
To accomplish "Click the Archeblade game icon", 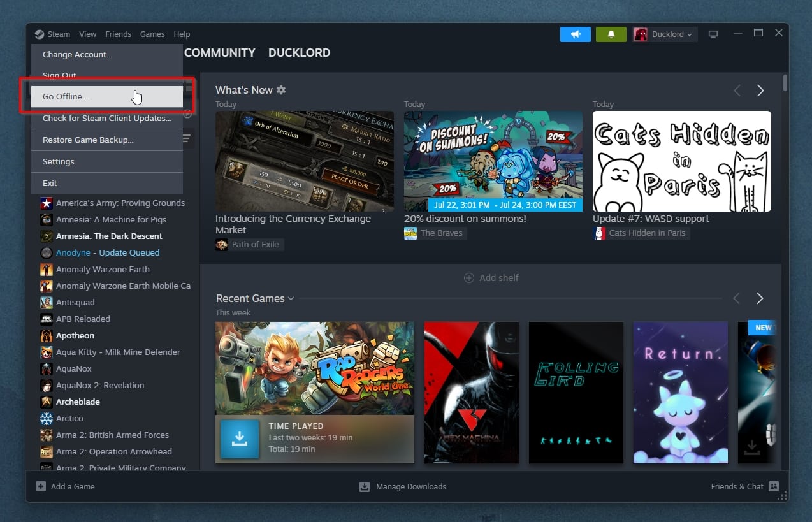I will click(47, 402).
